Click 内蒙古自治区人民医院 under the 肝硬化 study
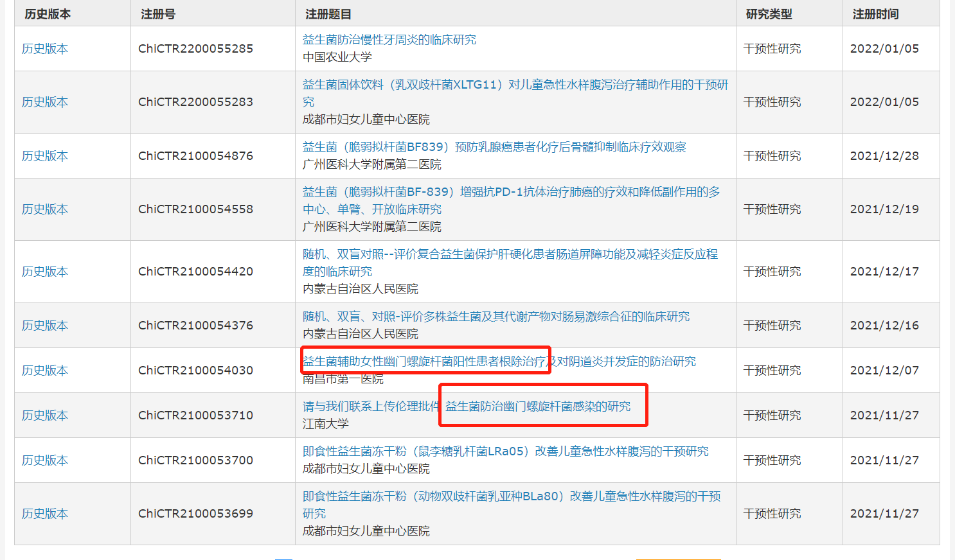The width and height of the screenshot is (955, 560). pyautogui.click(x=361, y=289)
